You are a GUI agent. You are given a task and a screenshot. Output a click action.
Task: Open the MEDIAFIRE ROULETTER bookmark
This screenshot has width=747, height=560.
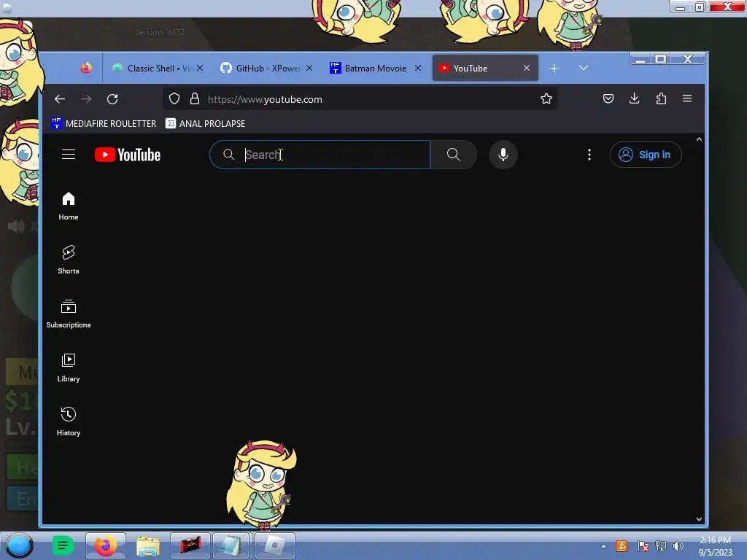click(x=104, y=123)
